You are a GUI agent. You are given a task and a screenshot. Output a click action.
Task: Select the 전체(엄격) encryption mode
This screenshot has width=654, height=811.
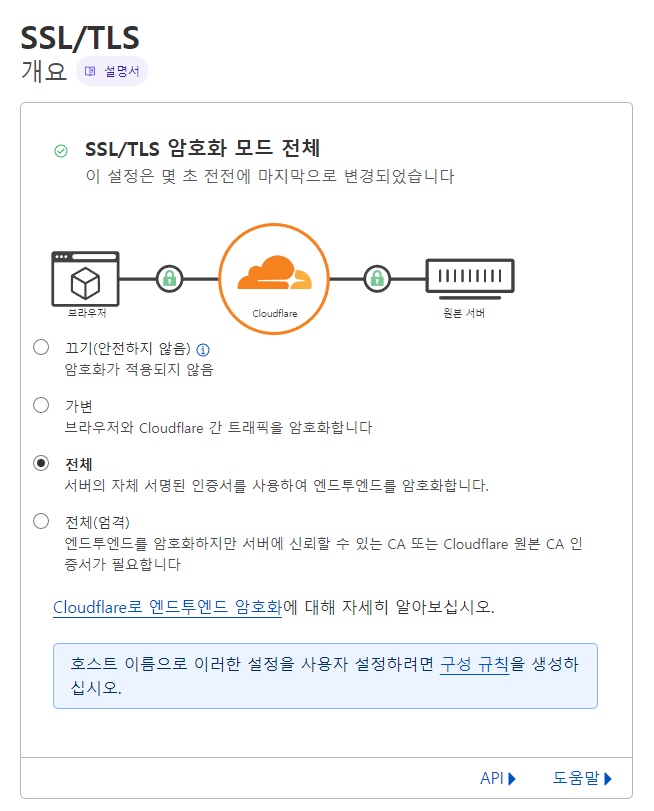tap(41, 519)
